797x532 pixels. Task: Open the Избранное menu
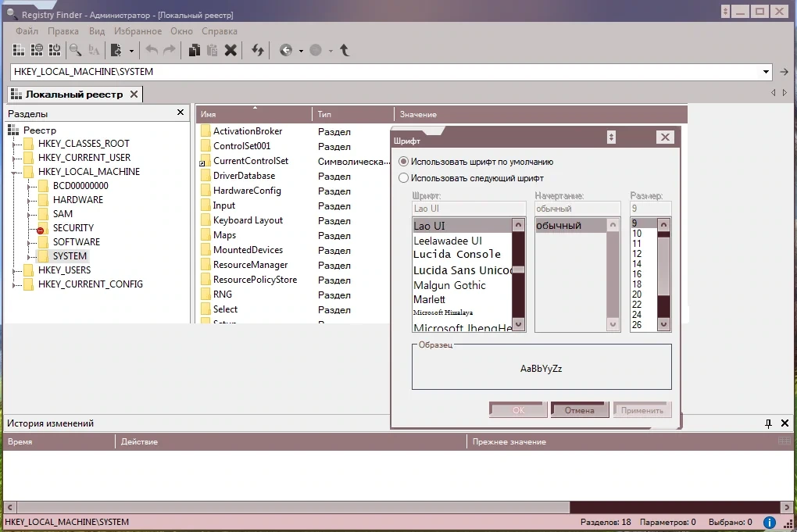(x=138, y=31)
